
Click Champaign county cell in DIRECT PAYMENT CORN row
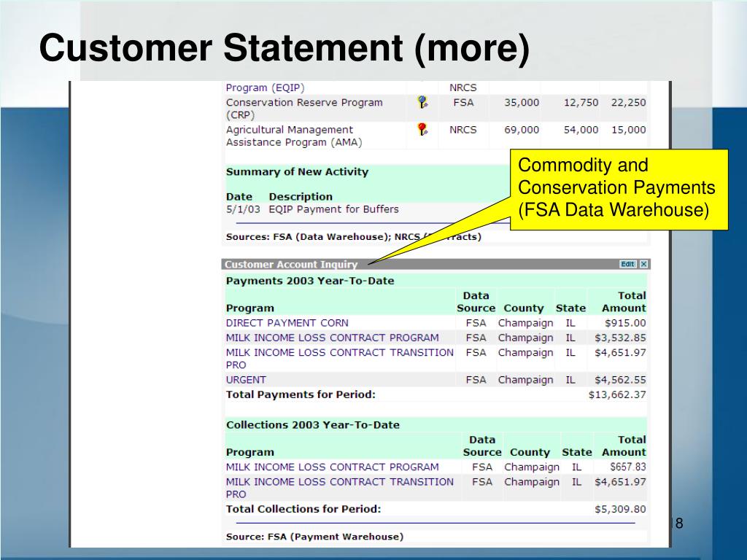point(525,323)
